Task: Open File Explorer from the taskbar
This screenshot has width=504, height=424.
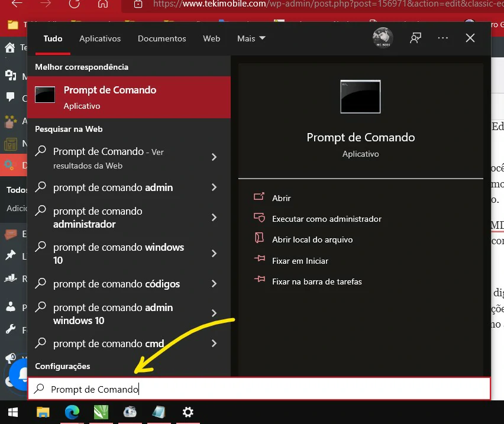Action: tap(43, 412)
